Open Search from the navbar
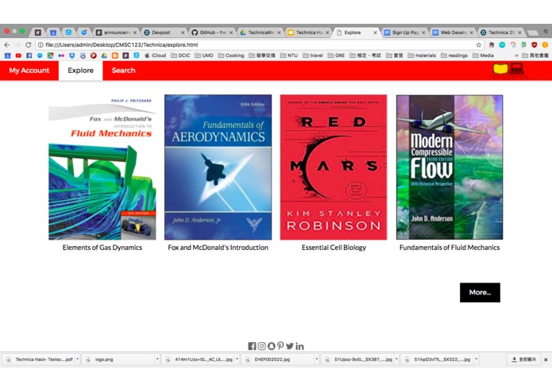Image resolution: width=552 pixels, height=392 pixels. (124, 71)
